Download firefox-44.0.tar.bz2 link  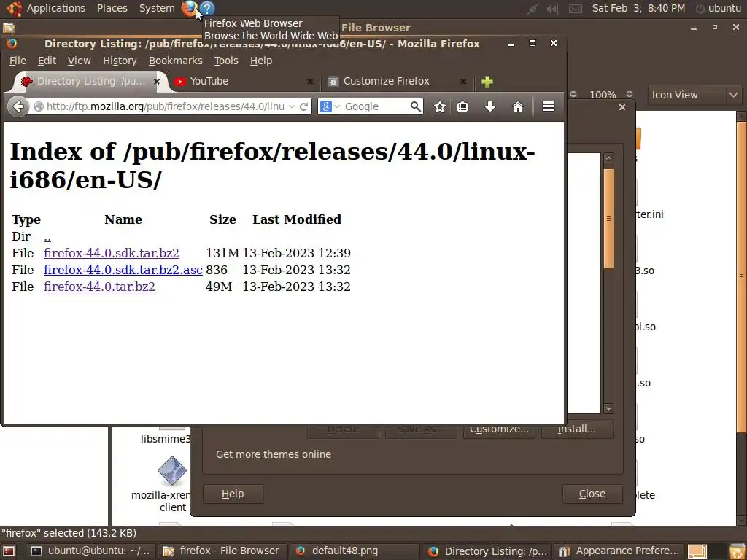coord(99,287)
